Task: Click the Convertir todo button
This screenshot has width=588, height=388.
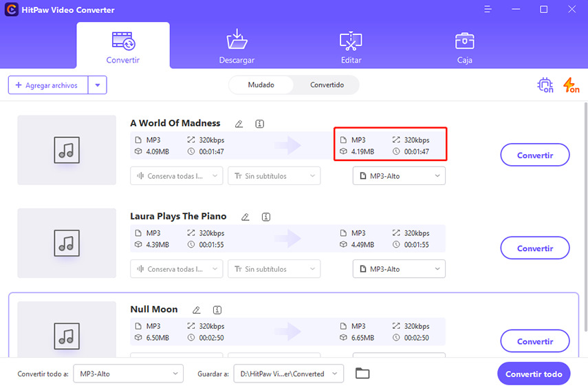Action: [534, 374]
